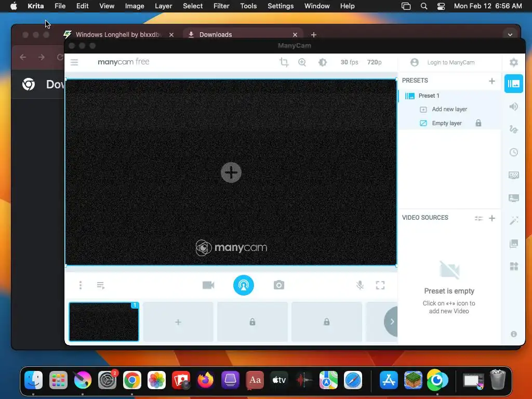
Task: Open the Time clock sidebar icon
Action: (x=514, y=152)
